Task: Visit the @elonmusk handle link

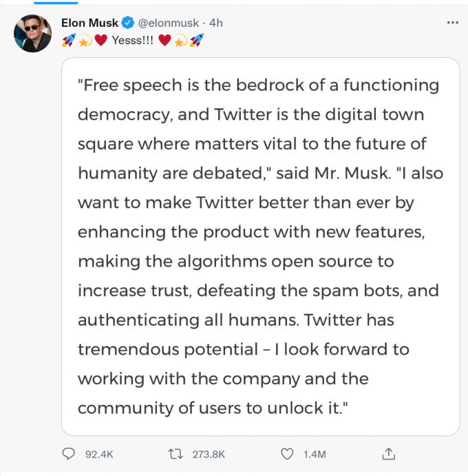Action: (x=169, y=23)
